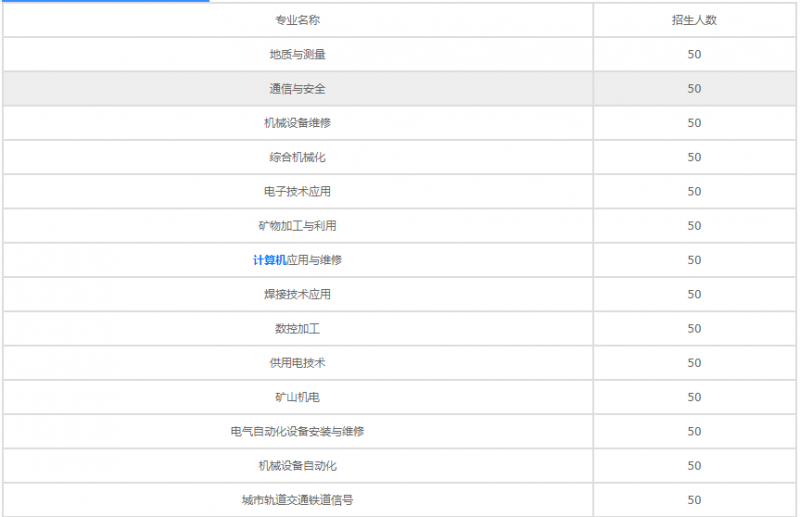
Task: Click the 焊接技术应用 major name
Action: [297, 295]
